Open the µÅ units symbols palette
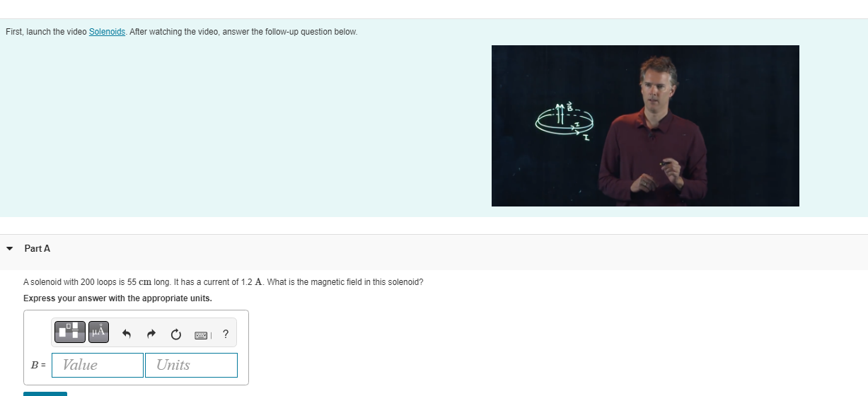This screenshot has height=396, width=868. (x=98, y=331)
